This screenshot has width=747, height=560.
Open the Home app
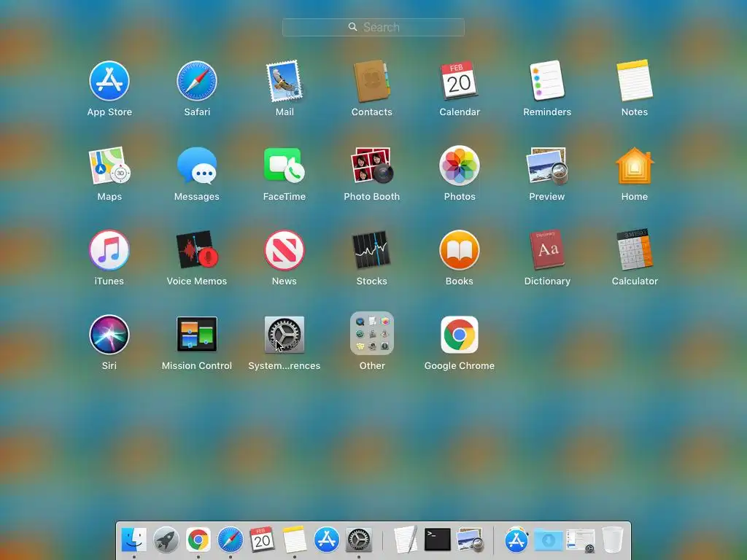(x=635, y=166)
